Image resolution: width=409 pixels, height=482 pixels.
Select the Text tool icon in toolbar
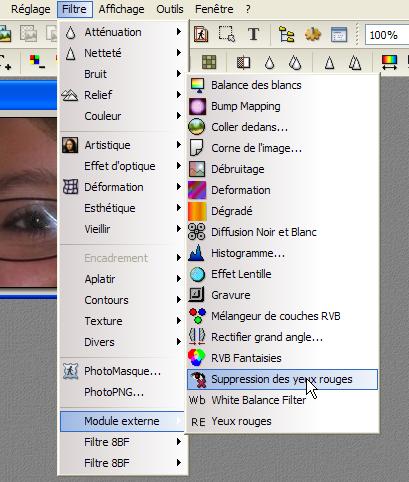pos(254,34)
